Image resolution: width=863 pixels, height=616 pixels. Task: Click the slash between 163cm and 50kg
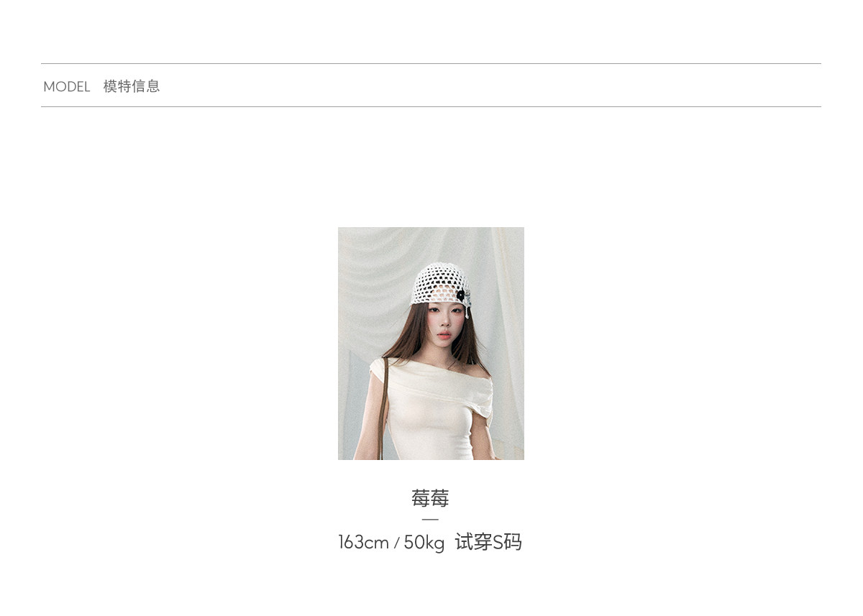pyautogui.click(x=396, y=543)
